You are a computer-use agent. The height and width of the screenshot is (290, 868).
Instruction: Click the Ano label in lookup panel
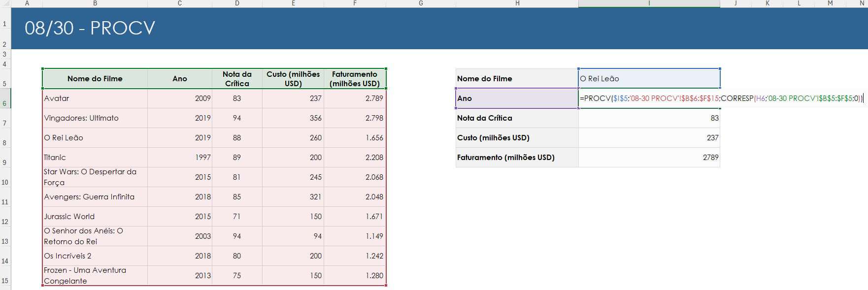coord(517,98)
